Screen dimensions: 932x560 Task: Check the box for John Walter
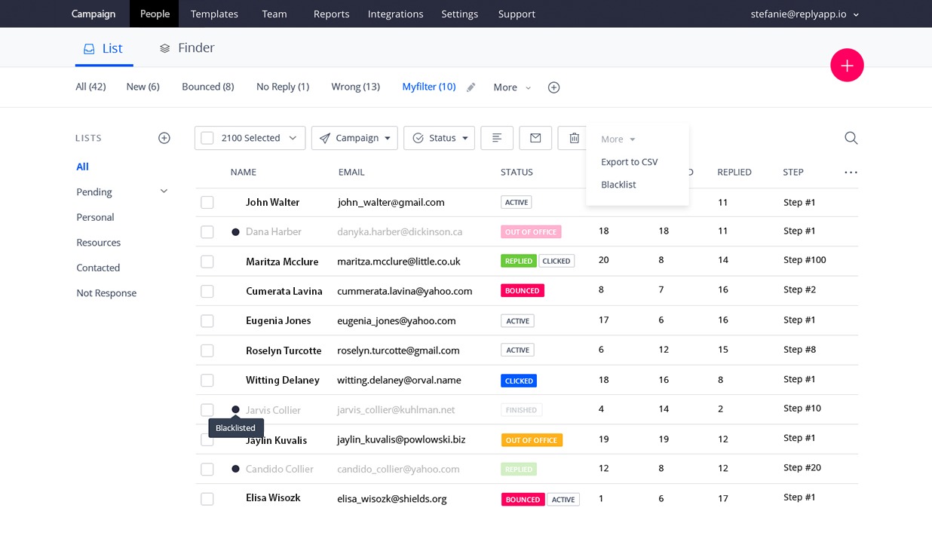[x=207, y=203]
